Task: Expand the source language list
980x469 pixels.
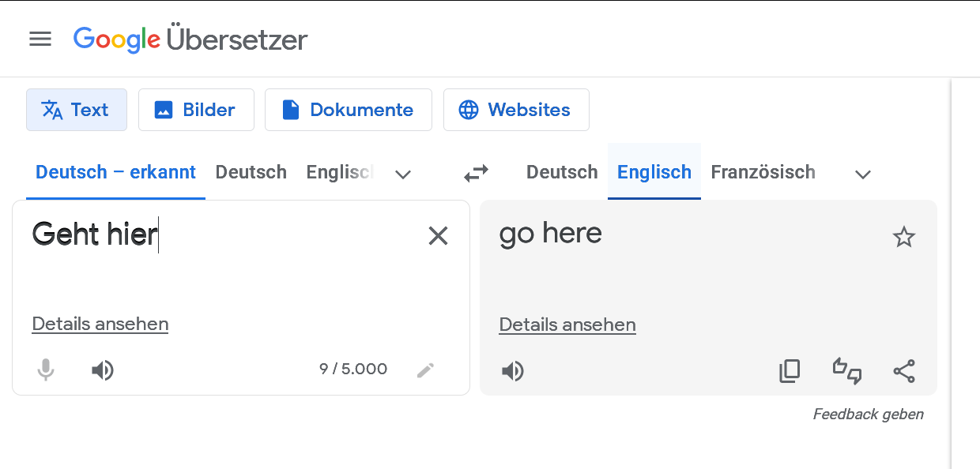Action: pyautogui.click(x=403, y=174)
